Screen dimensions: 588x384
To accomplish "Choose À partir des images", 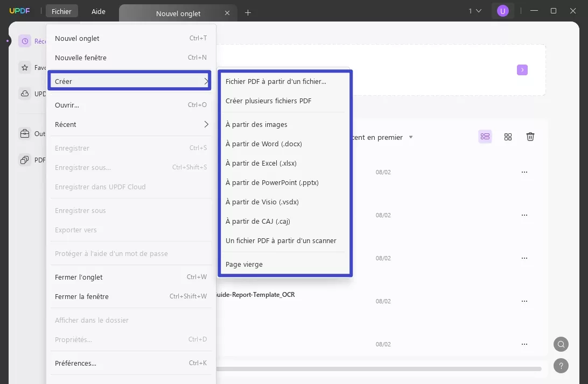I will [284, 124].
